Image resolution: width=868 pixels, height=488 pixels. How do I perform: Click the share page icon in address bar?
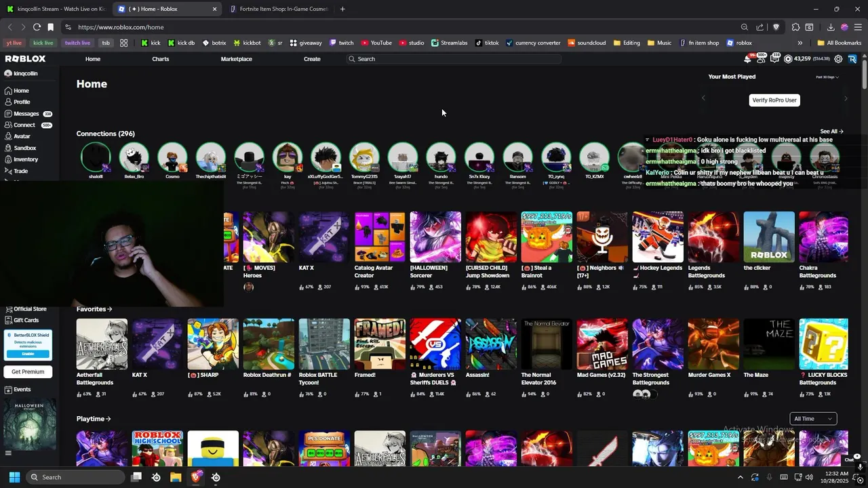pos(760,27)
